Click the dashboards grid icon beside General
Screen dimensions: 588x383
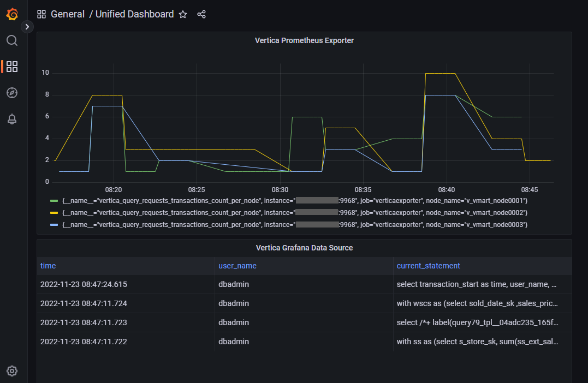coord(41,14)
